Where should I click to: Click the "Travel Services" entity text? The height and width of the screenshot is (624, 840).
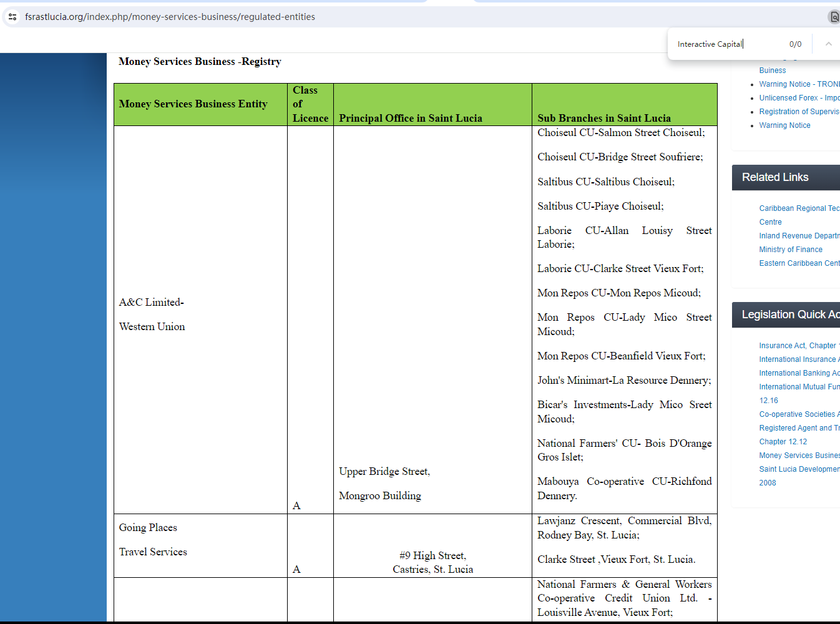[153, 552]
